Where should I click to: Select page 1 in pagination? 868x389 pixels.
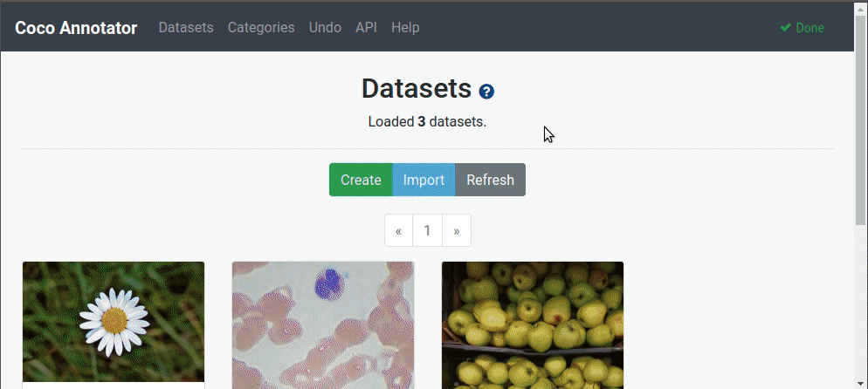pos(427,231)
